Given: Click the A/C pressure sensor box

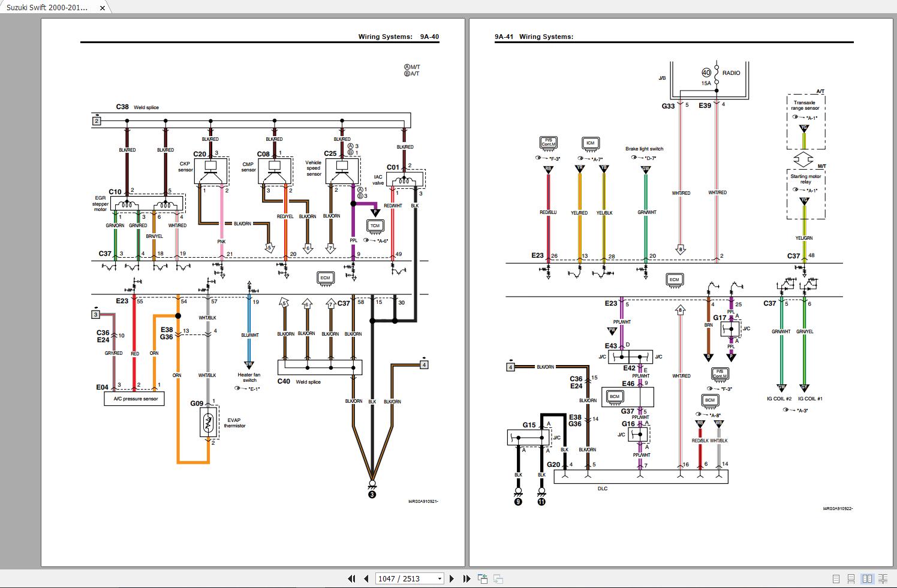Looking at the screenshot, I should pyautogui.click(x=134, y=399).
